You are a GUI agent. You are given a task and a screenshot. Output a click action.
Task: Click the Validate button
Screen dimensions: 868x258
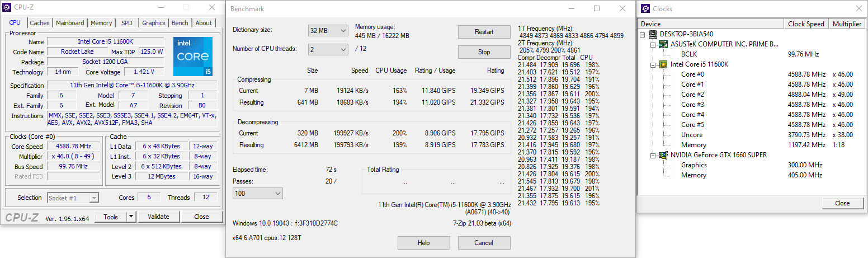click(x=158, y=217)
